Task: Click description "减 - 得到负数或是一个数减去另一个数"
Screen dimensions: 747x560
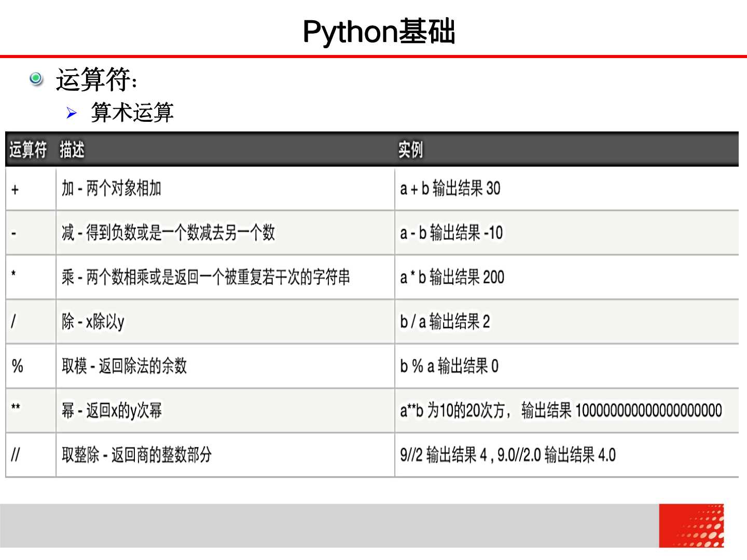Action: [168, 233]
